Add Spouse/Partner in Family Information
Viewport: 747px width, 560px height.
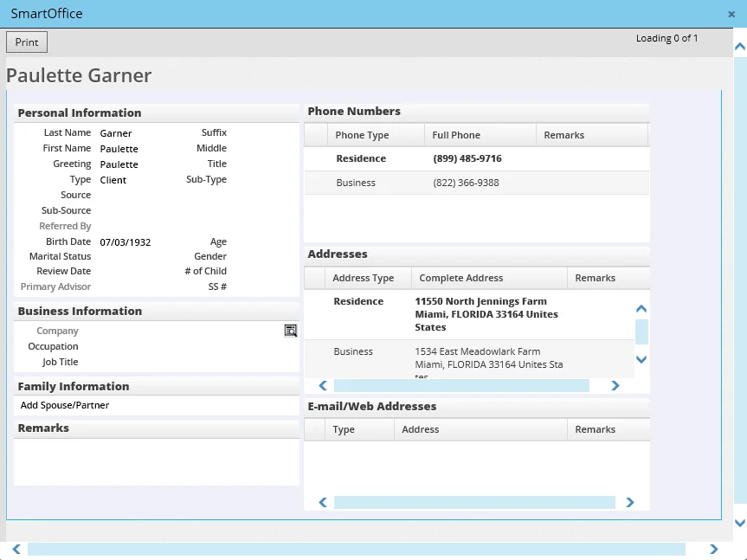65,405
